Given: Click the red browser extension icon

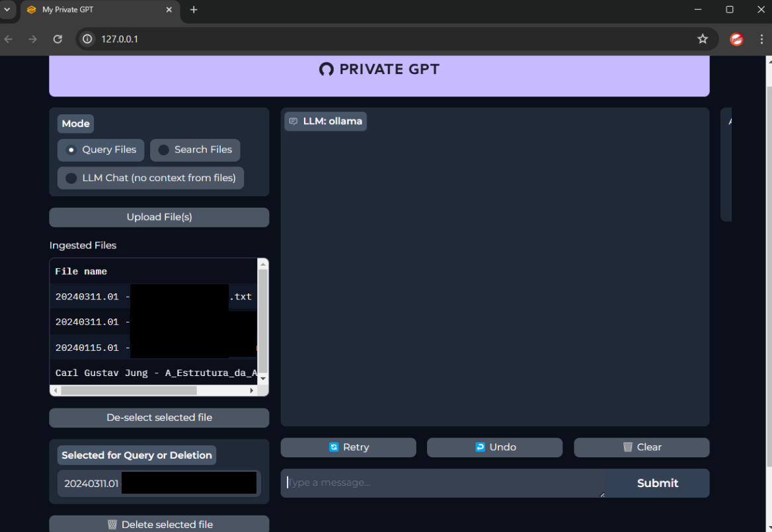Looking at the screenshot, I should click(736, 39).
